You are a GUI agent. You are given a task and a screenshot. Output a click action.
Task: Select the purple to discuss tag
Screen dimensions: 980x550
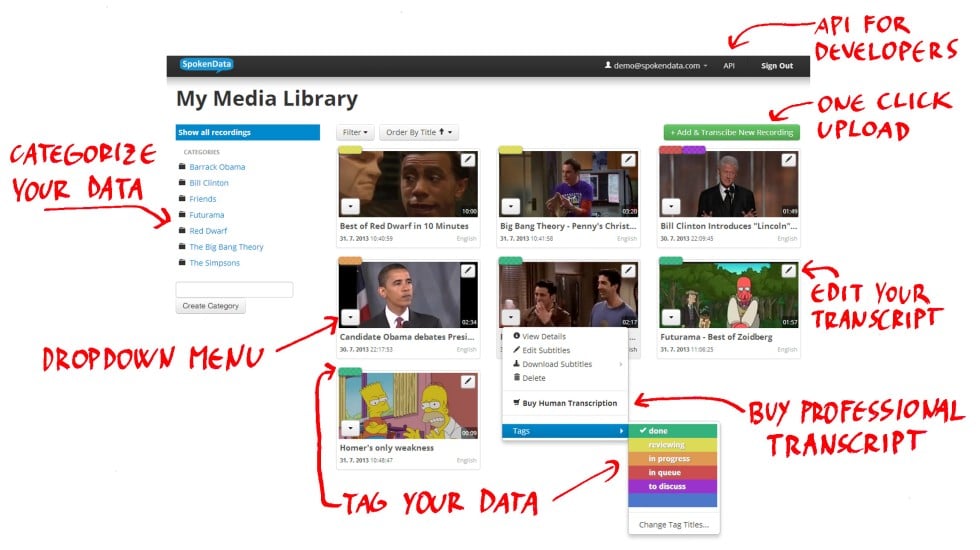point(673,486)
